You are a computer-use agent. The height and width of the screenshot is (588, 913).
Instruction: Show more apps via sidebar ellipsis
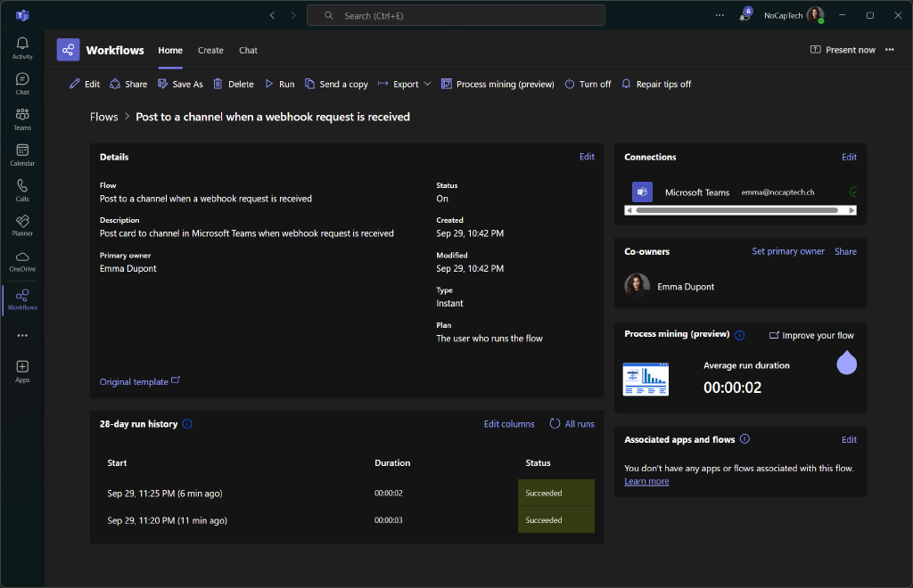click(22, 336)
